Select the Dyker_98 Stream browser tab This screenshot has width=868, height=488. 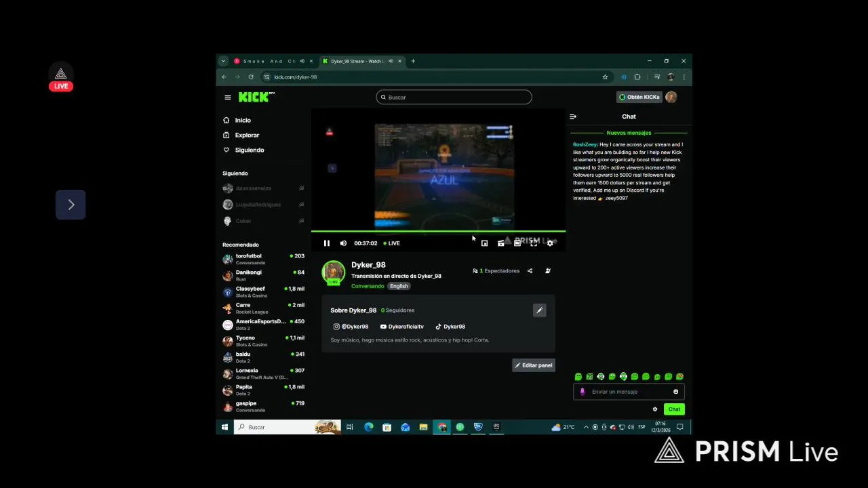click(x=362, y=61)
